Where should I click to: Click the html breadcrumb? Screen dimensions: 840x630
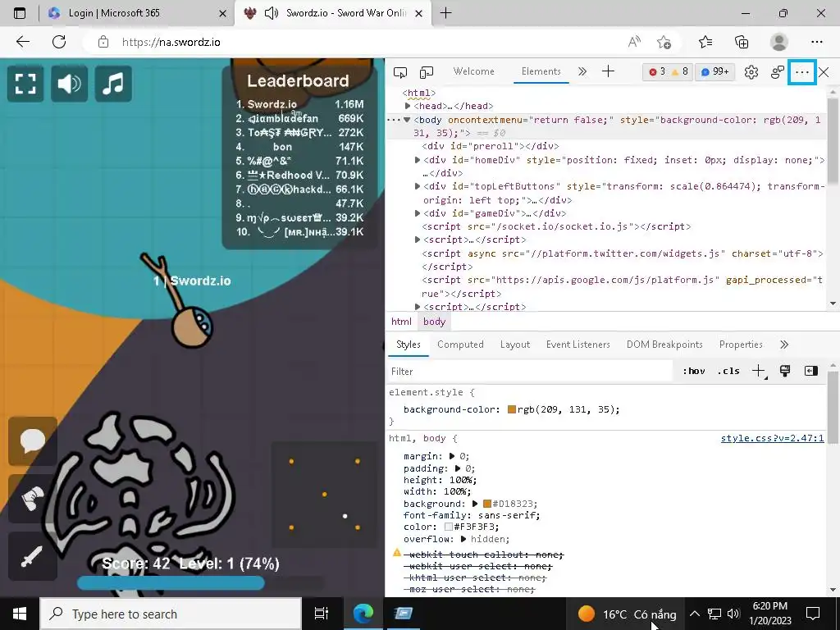pyautogui.click(x=401, y=322)
